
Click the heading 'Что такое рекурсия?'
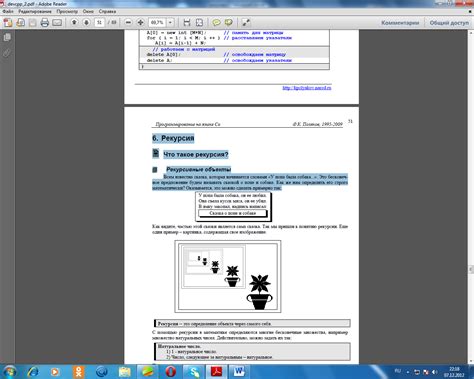point(196,155)
